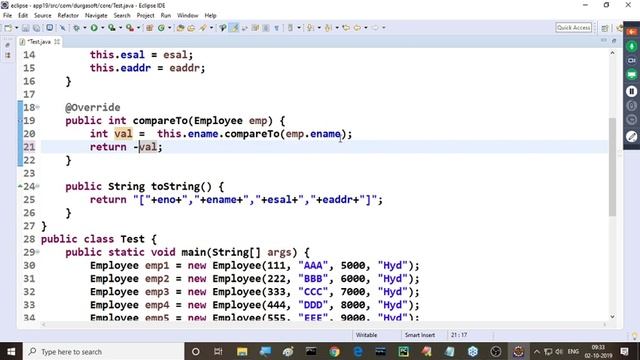Click into the Quick Access field

pos(573,28)
